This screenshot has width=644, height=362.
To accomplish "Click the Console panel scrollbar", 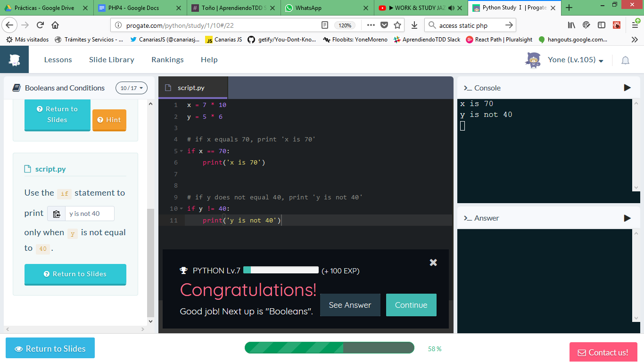I will tap(636, 141).
